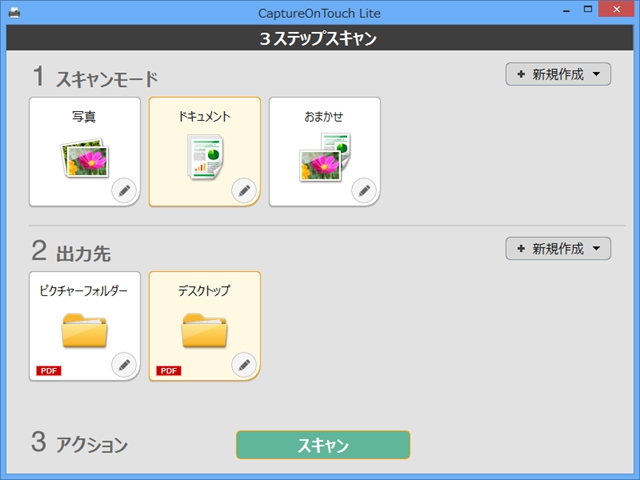The height and width of the screenshot is (480, 640).
Task: Open 新規作成 dropdown in output section
Action: (558, 249)
